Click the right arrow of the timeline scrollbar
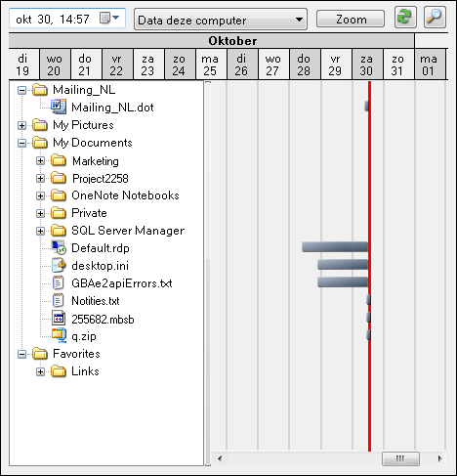Viewport: 457px width, 476px height. 440,458
